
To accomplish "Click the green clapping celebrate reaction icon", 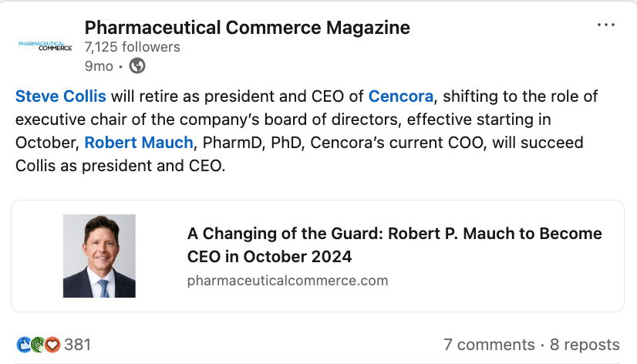I will [x=38, y=344].
